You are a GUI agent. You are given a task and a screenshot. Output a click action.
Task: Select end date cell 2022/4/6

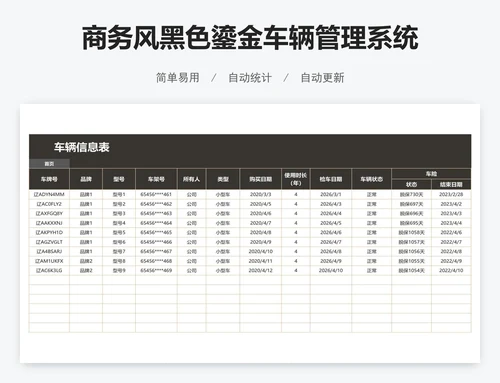coord(451,232)
